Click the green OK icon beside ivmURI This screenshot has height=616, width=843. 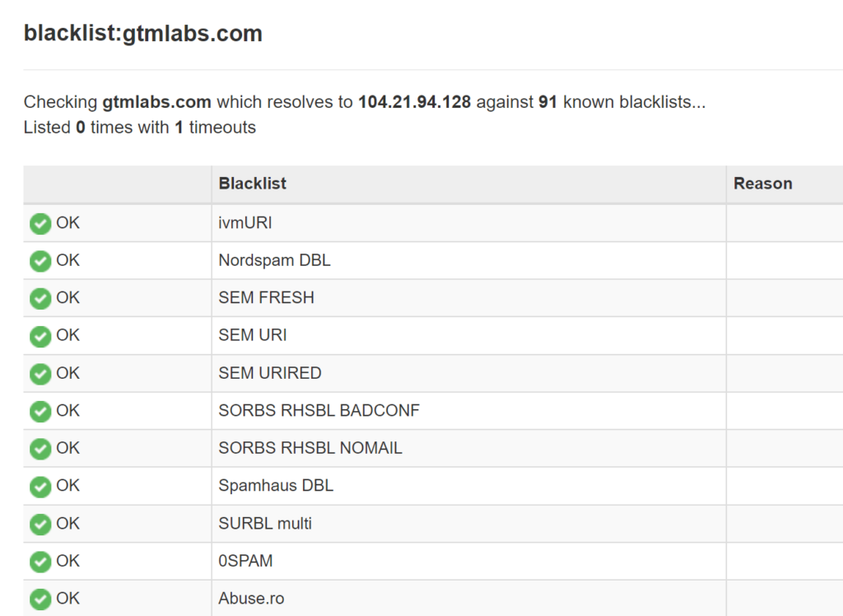pos(40,222)
